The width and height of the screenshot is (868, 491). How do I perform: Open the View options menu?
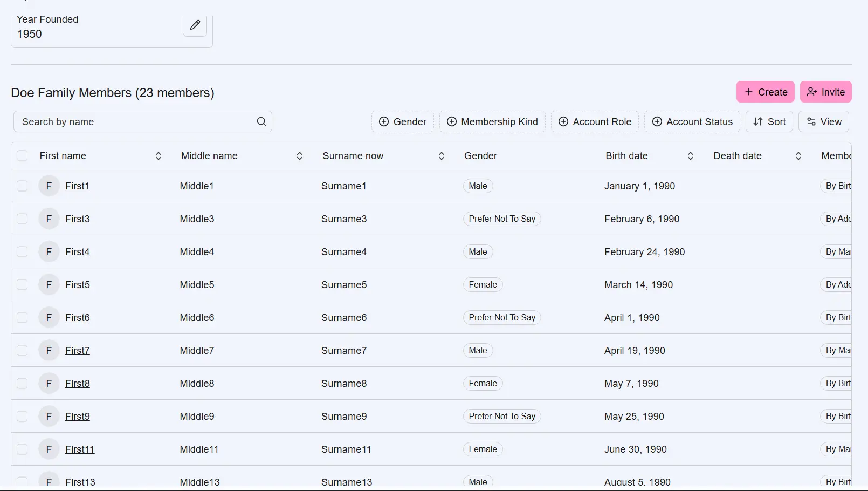point(824,122)
